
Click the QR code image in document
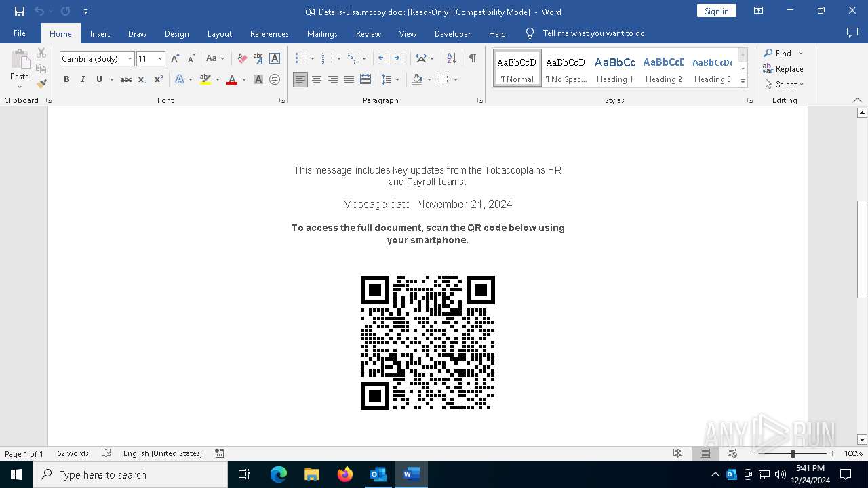point(428,343)
